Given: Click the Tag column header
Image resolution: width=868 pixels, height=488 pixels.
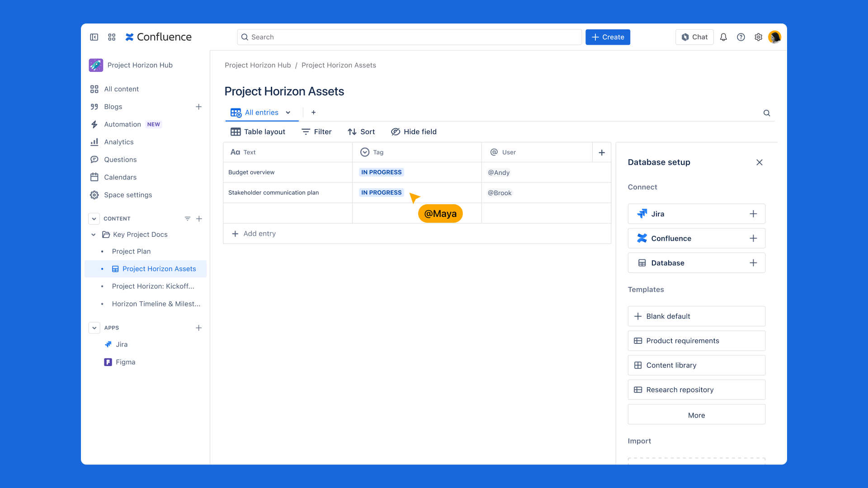Looking at the screenshot, I should click(x=417, y=152).
